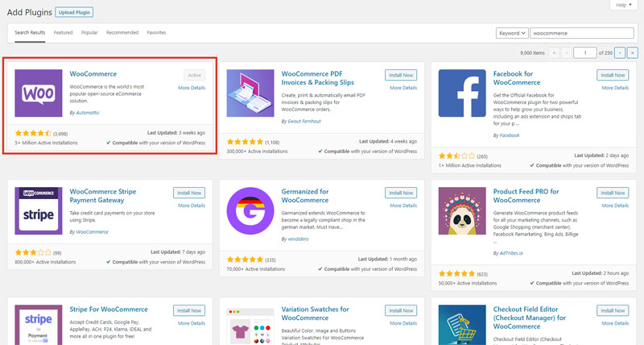
Task: Open the Favorites tab
Action: [x=157, y=33]
